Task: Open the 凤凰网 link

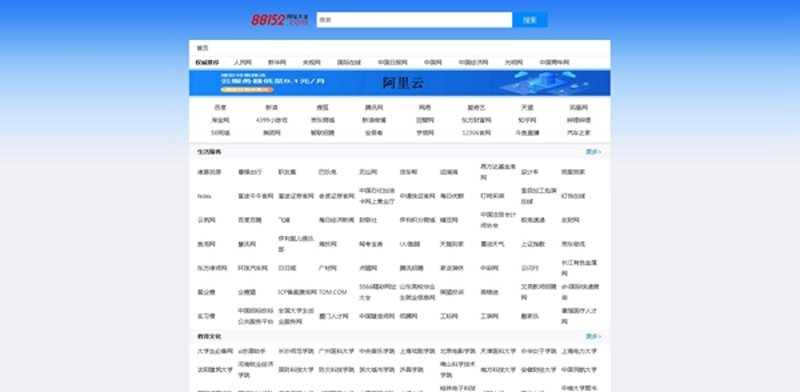Action: point(579,108)
